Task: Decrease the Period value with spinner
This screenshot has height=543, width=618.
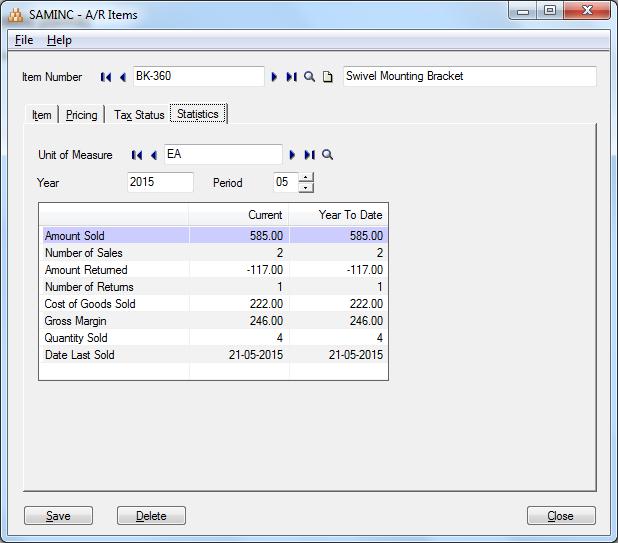Action: click(x=306, y=188)
